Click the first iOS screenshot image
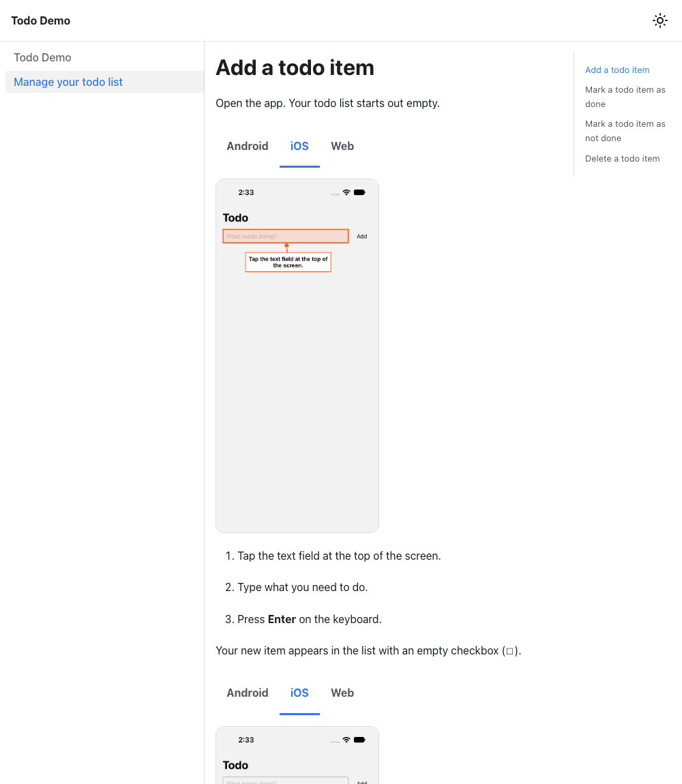 click(x=297, y=356)
